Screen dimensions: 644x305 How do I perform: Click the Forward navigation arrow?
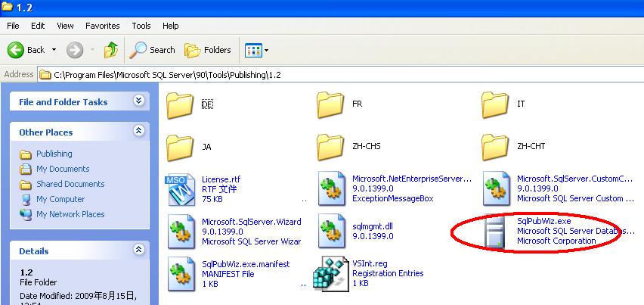click(74, 50)
